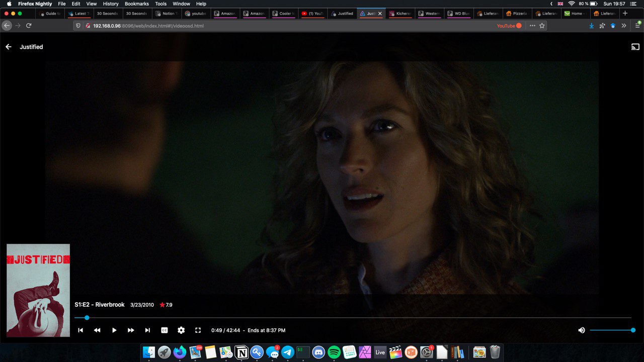Image resolution: width=644 pixels, height=362 pixels.
Task: Open Notes from the dock
Action: 210,352
